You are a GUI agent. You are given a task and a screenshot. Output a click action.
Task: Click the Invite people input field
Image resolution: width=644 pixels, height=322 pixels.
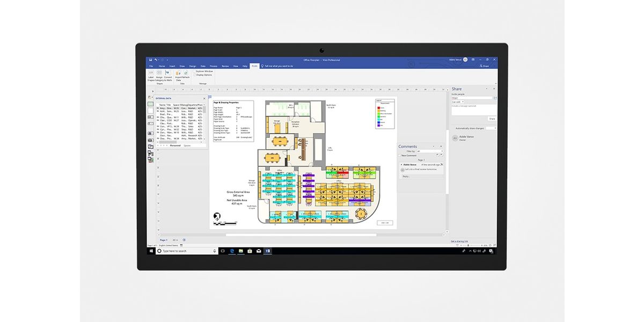(471, 98)
